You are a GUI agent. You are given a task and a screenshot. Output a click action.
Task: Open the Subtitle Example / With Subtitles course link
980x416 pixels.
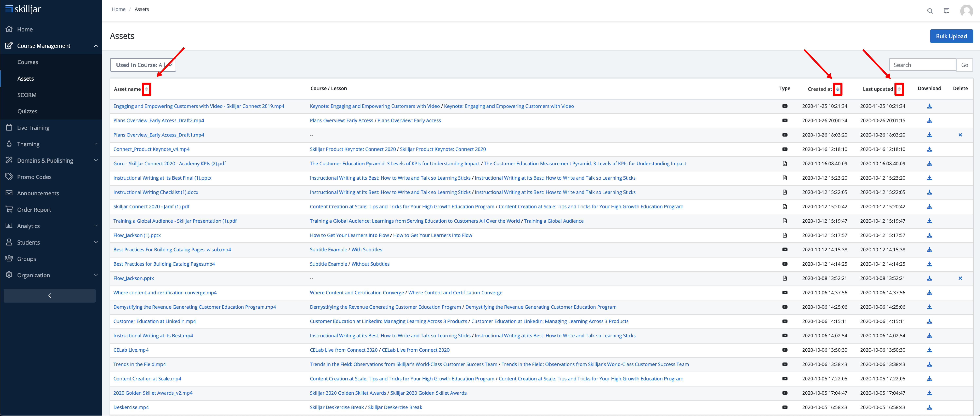tap(346, 250)
